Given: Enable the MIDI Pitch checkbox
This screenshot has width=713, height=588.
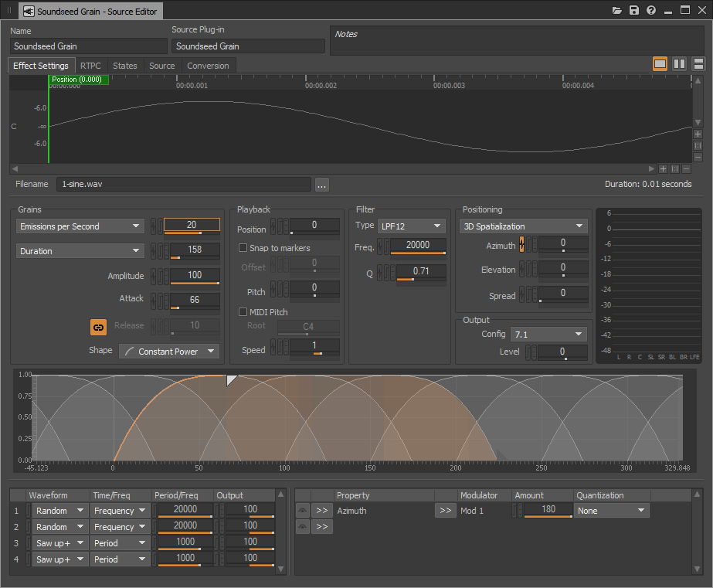Looking at the screenshot, I should (243, 311).
